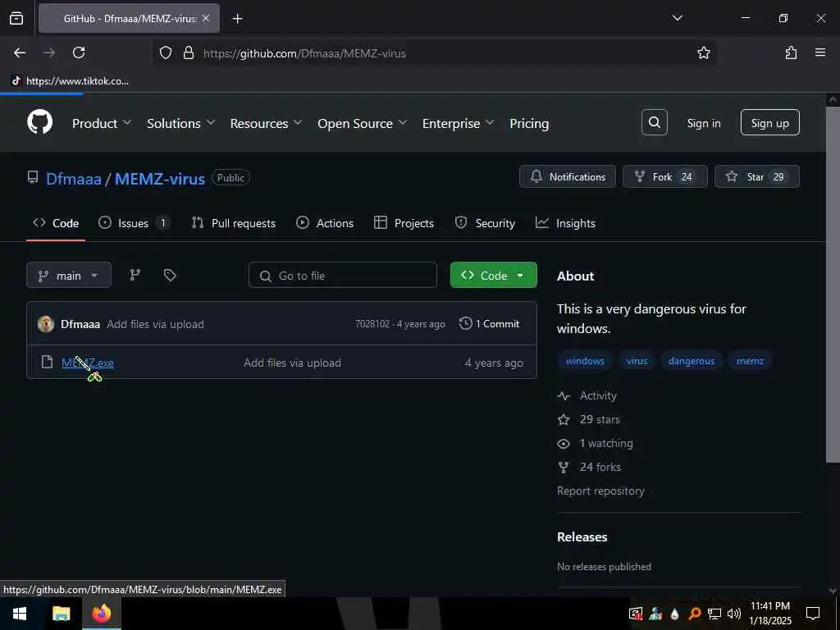Click the page vertical scrollbar

(832, 284)
